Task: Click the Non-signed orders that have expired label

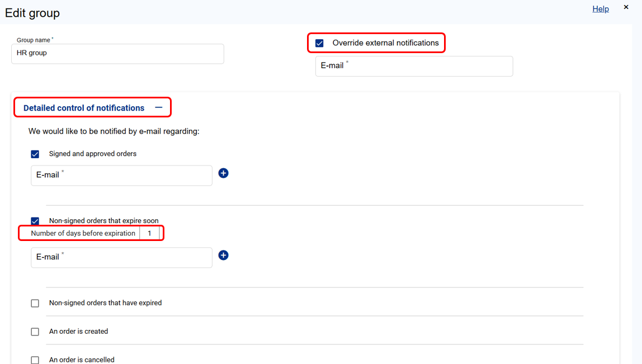Action: click(105, 303)
